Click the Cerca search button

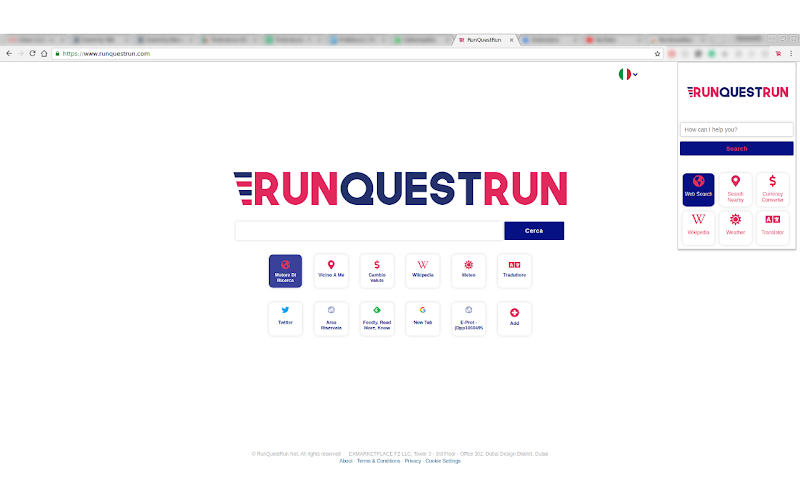tap(534, 231)
